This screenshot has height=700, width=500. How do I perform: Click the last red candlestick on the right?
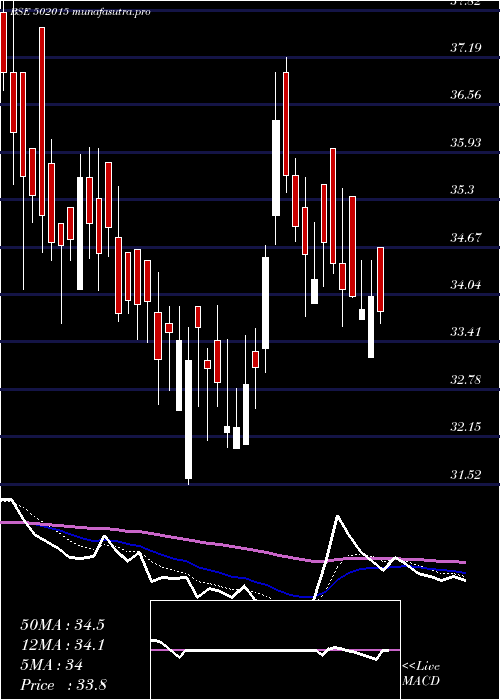pyautogui.click(x=380, y=279)
